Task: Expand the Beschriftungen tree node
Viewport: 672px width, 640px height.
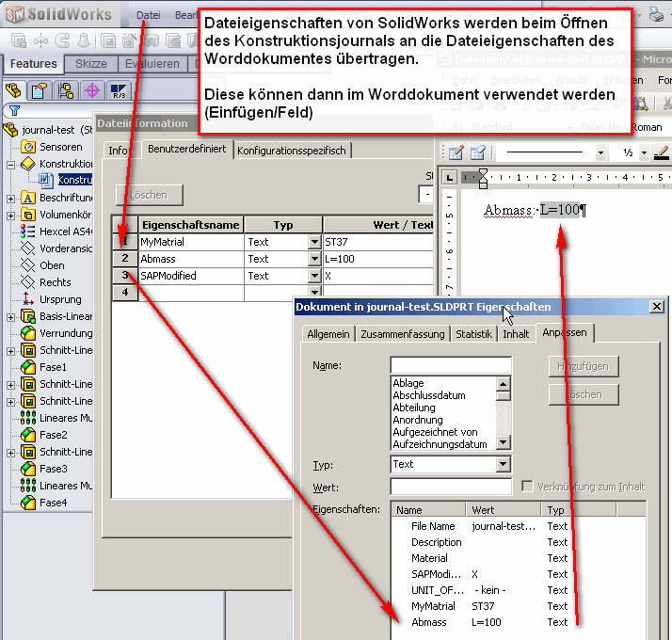Action: (10, 199)
